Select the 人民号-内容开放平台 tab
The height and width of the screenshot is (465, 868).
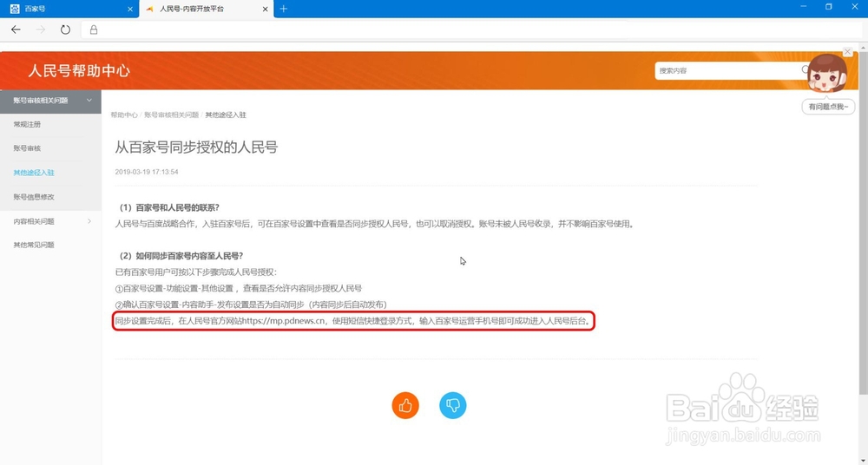(207, 9)
